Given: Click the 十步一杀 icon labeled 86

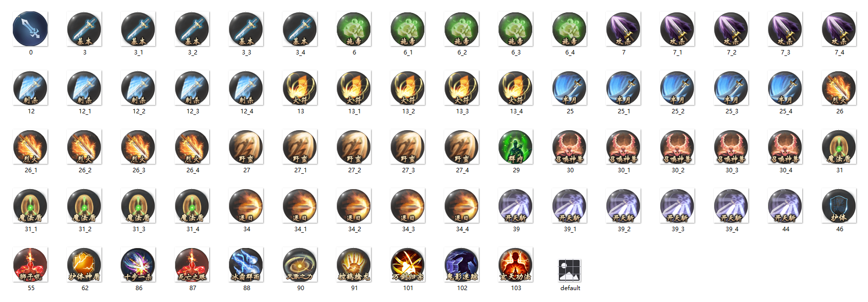Looking at the screenshot, I should pos(138,265).
